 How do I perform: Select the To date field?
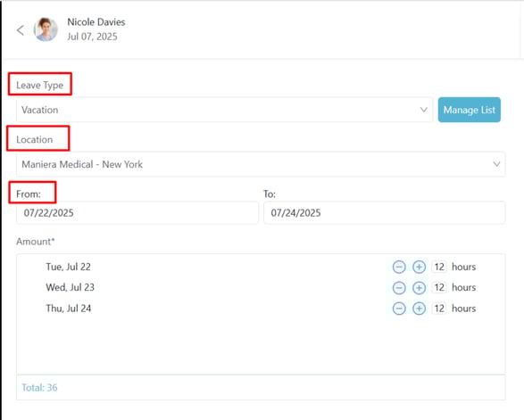pos(385,212)
